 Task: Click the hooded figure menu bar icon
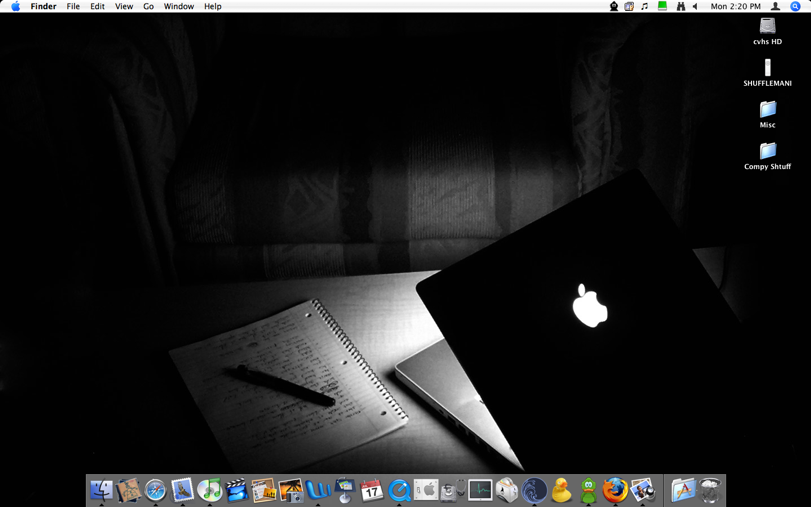coord(614,6)
